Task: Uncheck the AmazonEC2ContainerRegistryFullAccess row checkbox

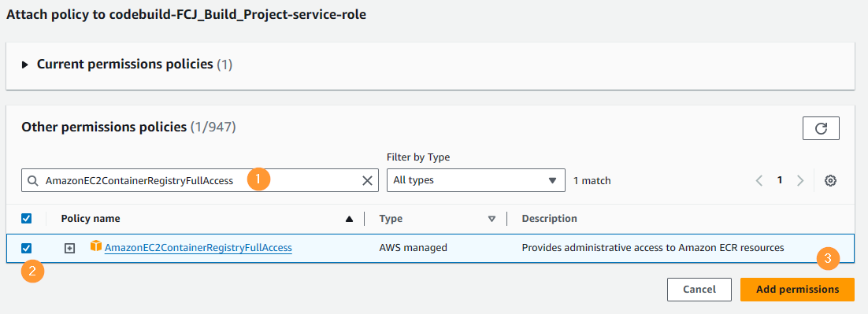Action: [x=26, y=248]
